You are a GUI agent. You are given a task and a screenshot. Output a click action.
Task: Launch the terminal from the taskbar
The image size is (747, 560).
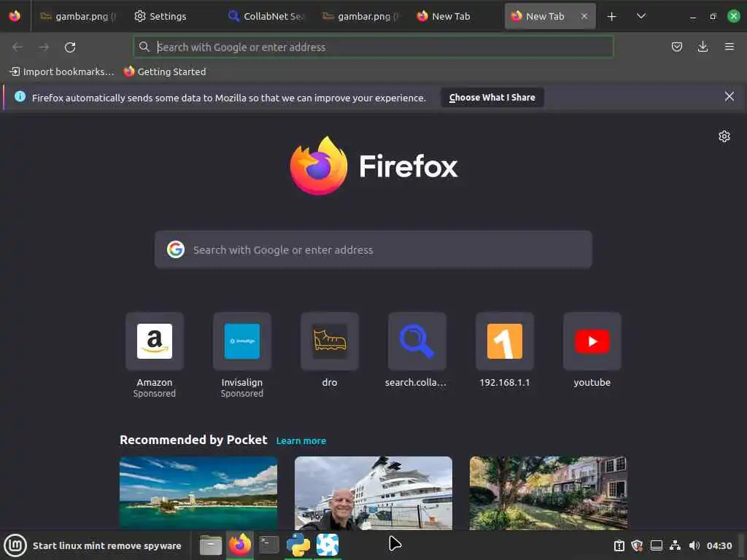click(268, 545)
